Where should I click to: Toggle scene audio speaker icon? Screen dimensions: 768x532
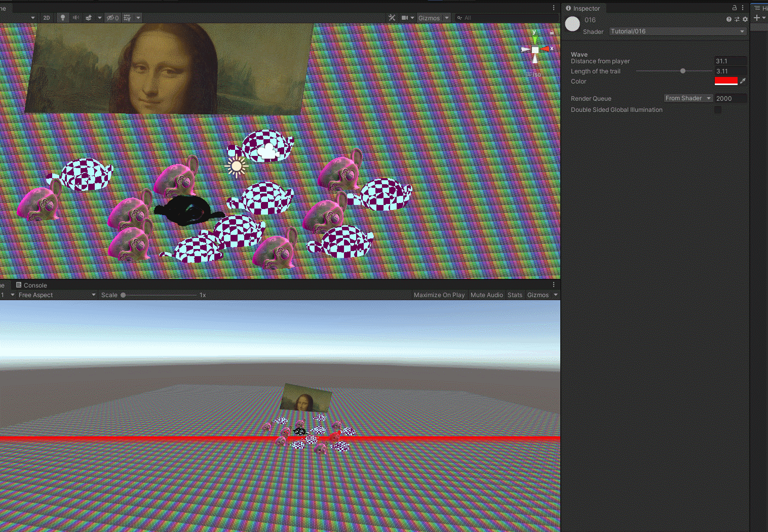pyautogui.click(x=76, y=18)
